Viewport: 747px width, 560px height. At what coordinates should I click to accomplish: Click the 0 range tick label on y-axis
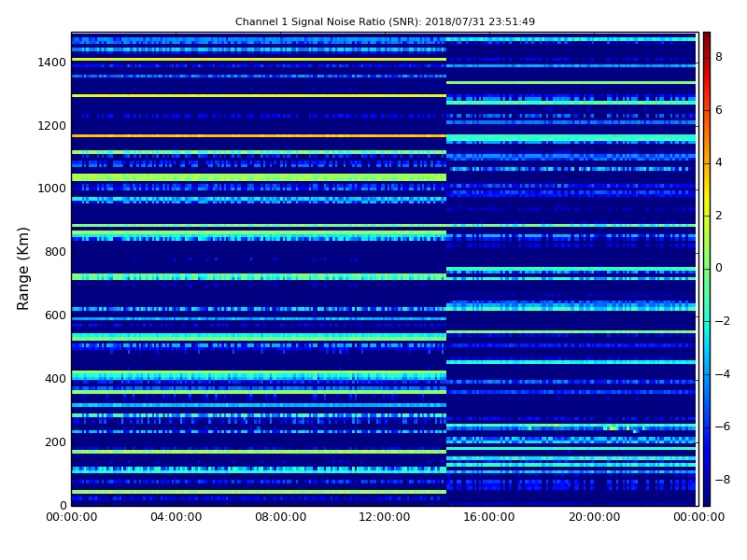click(x=63, y=506)
